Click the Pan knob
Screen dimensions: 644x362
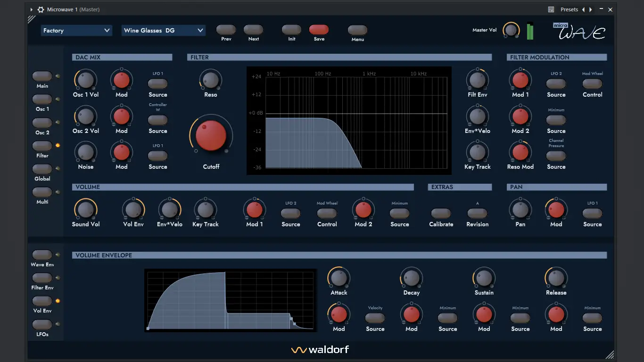coord(520,209)
